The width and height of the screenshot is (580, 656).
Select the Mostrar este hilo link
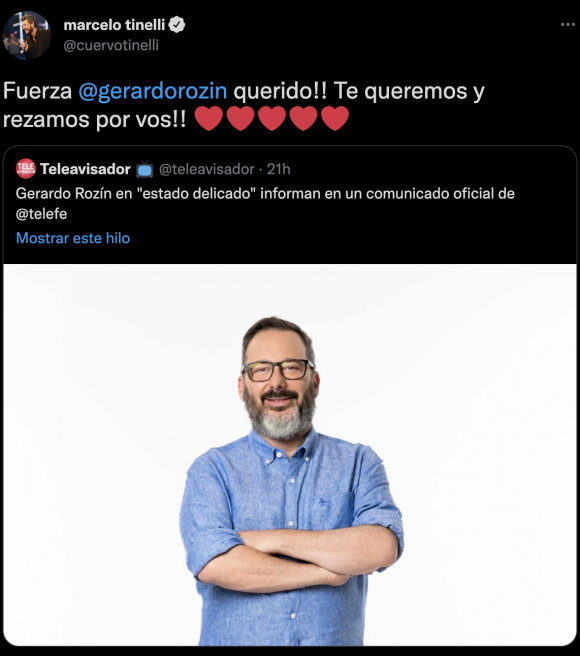click(x=73, y=238)
